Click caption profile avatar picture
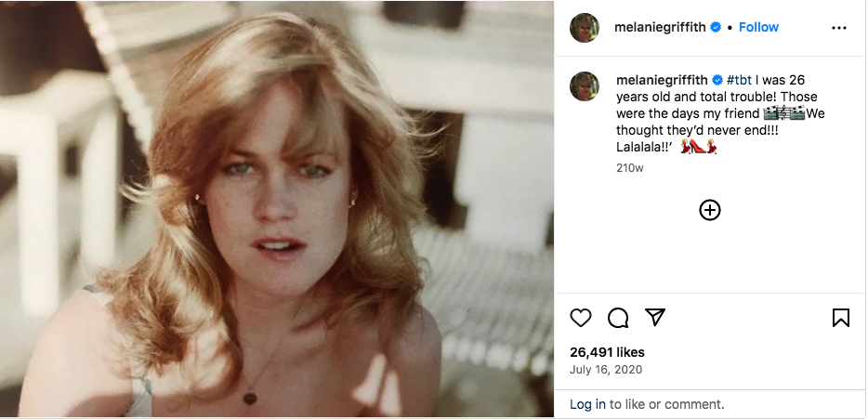Viewport: 868px width, 420px height. pos(585,85)
